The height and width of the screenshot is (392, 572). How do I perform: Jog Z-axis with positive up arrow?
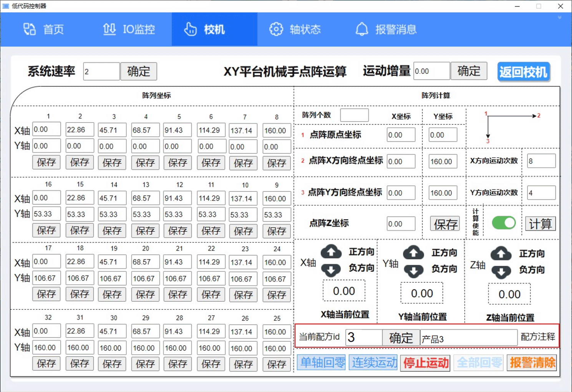coord(501,254)
